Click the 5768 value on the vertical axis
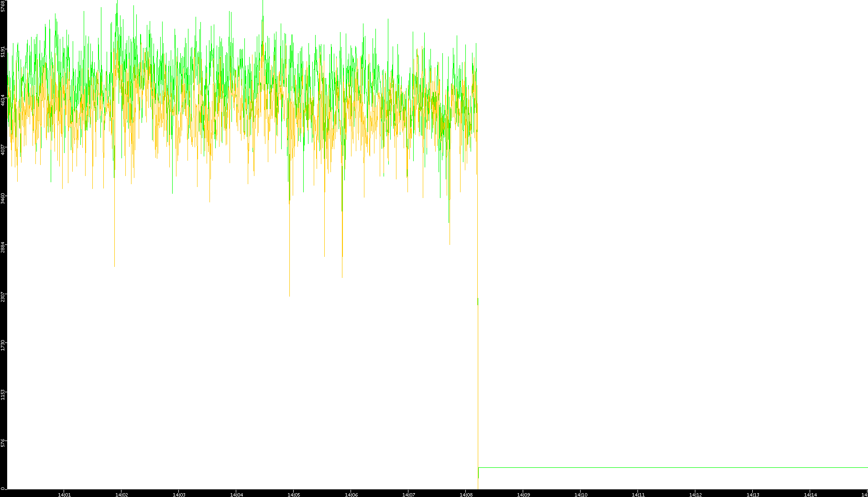Screen dimensions: 868x497 tap(3, 6)
